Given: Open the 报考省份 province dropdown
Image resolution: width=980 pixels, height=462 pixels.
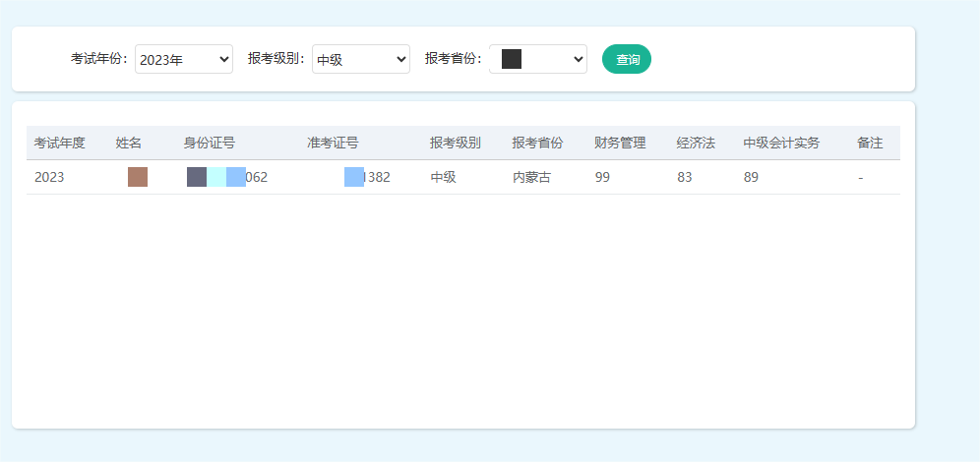Looking at the screenshot, I should (538, 60).
